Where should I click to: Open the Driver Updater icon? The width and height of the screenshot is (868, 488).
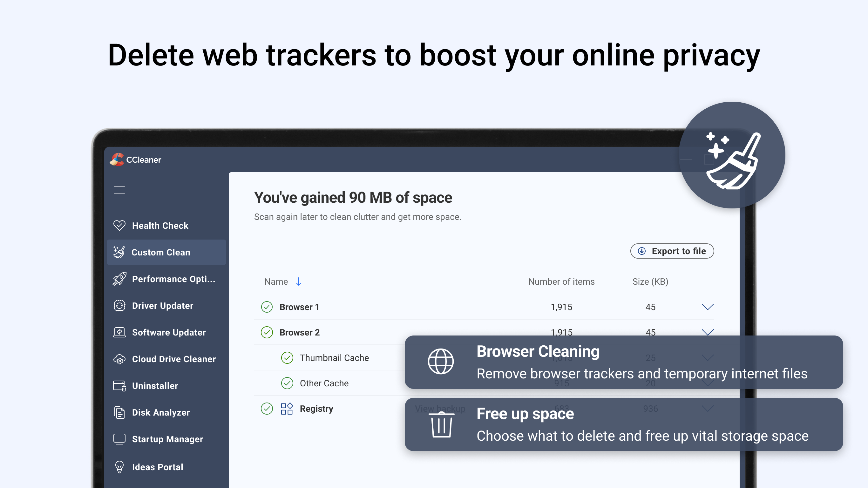(119, 305)
